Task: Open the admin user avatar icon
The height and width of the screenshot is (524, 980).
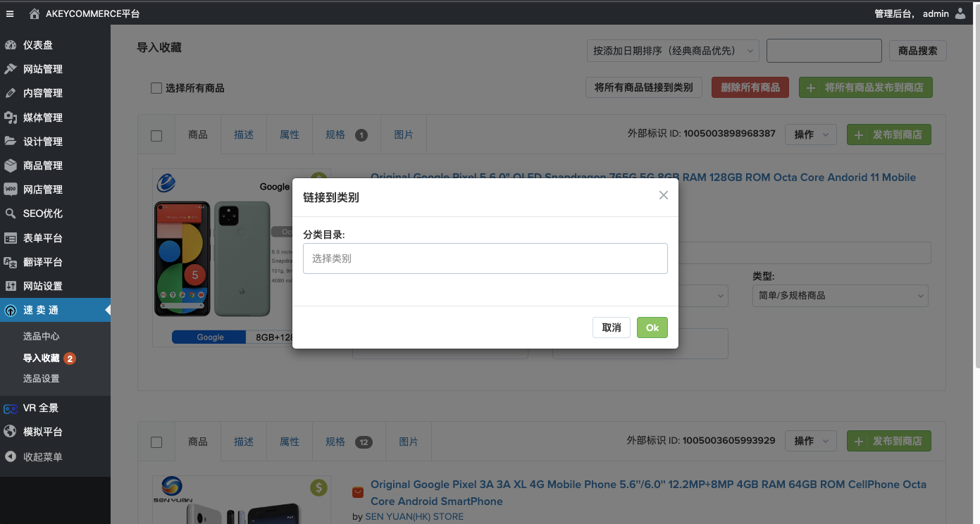Action: coord(960,13)
